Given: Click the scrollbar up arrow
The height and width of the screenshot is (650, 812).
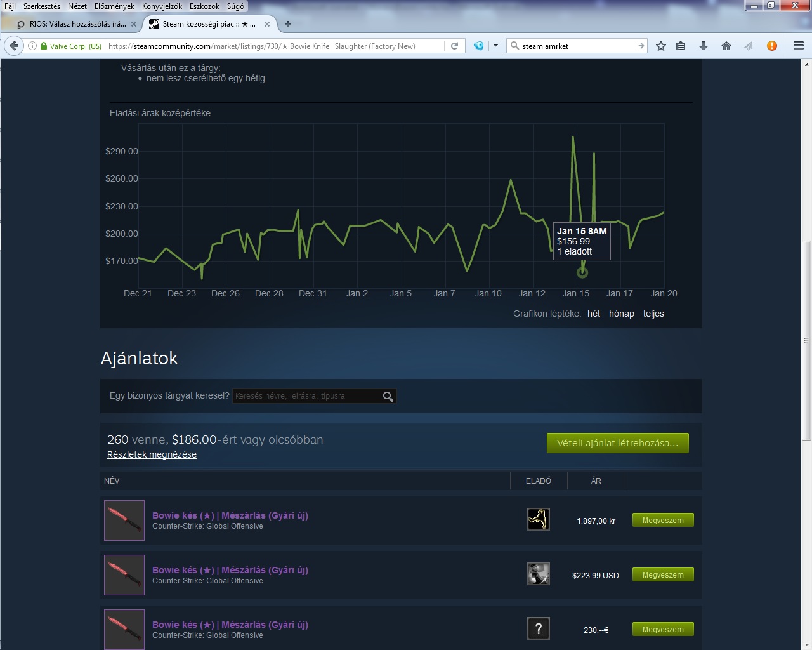Looking at the screenshot, I should click(x=806, y=65).
